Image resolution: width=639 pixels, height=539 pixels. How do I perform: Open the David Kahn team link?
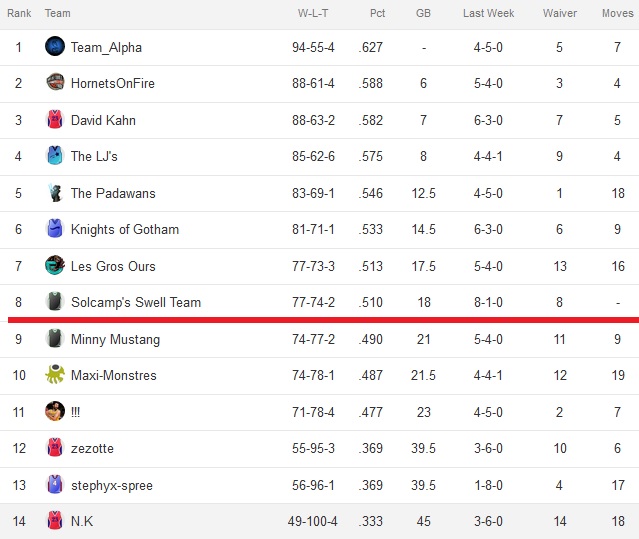coord(103,120)
